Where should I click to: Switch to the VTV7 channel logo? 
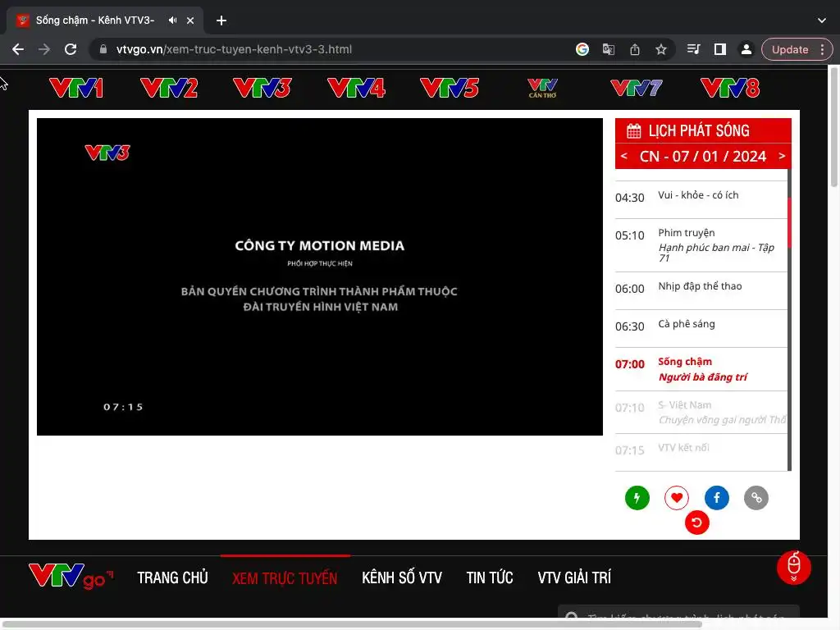click(x=637, y=89)
